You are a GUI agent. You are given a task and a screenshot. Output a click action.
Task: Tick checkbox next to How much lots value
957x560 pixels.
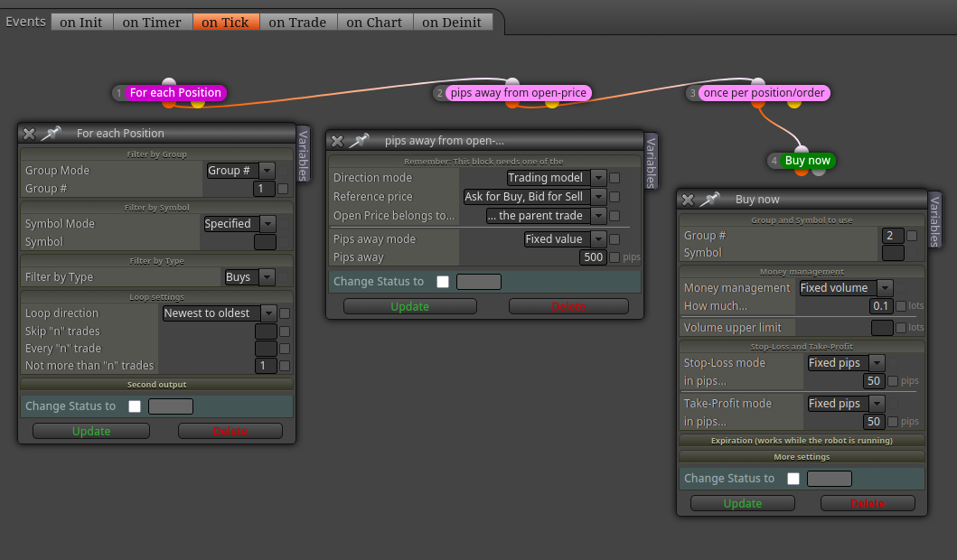[x=901, y=306]
